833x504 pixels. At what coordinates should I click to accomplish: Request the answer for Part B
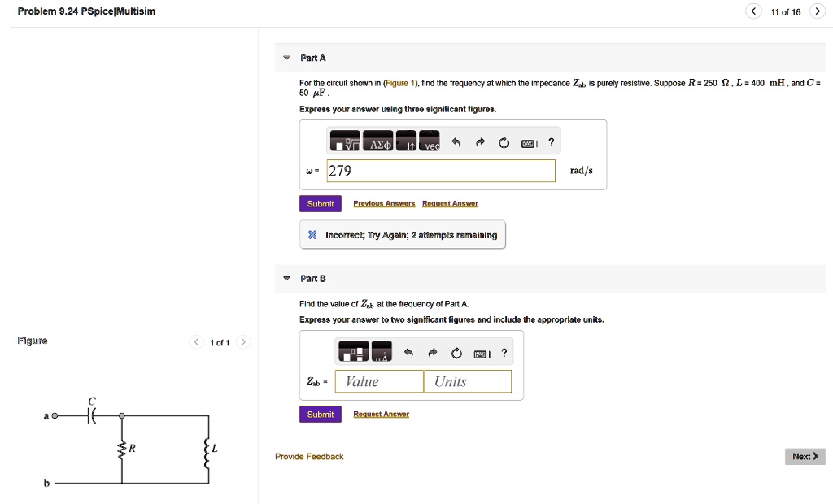coord(381,415)
